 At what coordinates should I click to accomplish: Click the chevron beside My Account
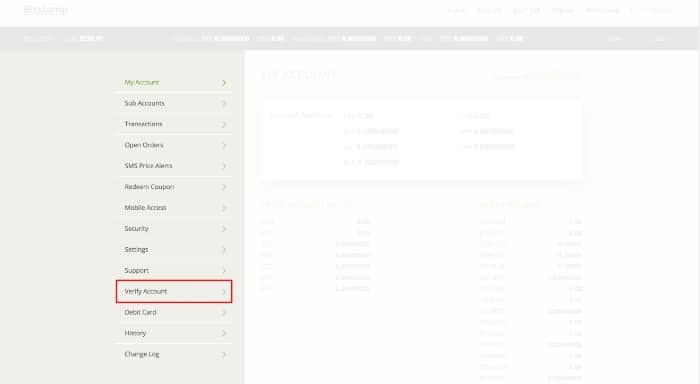tap(224, 83)
